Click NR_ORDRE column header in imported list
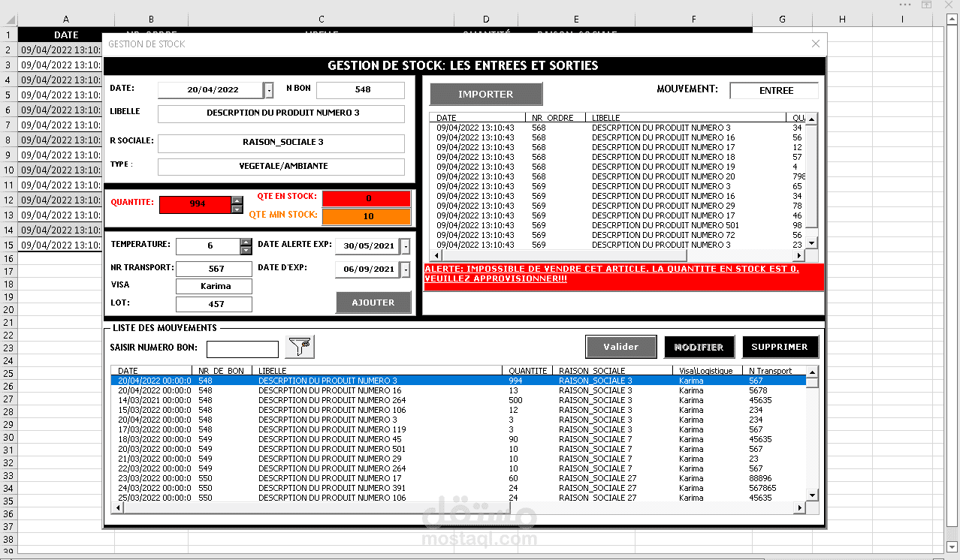 556,118
